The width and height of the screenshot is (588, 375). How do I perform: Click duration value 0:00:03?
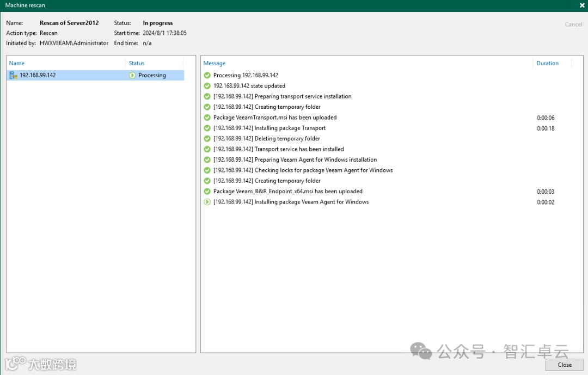[x=546, y=192]
